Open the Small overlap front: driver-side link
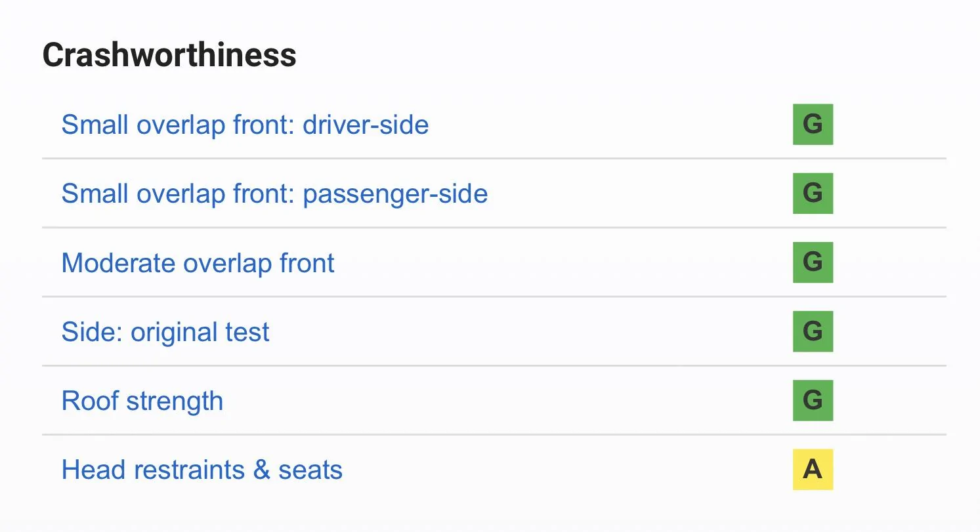Viewport: 980px width, 532px height. (x=245, y=124)
